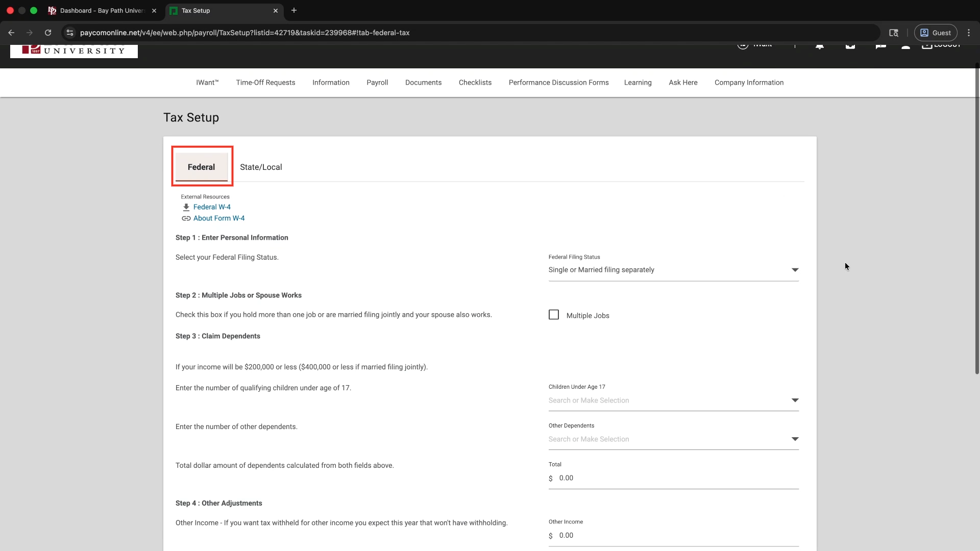
Task: Open a new browser tab
Action: click(x=294, y=10)
